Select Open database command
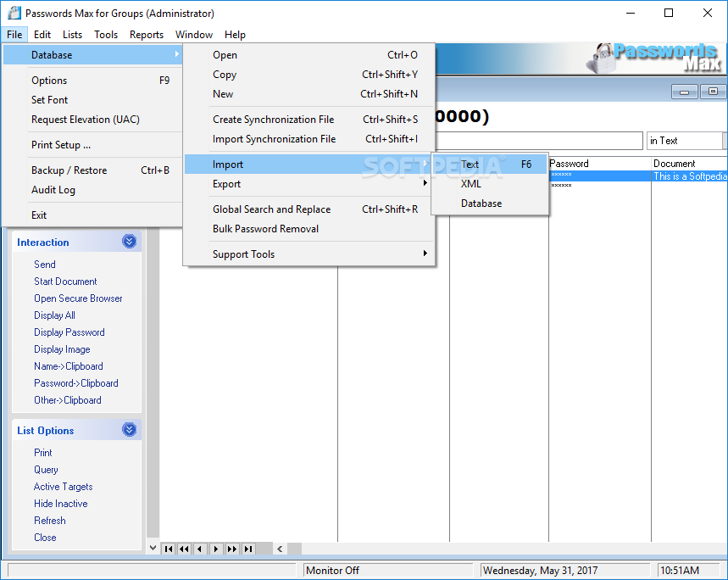 [309, 55]
